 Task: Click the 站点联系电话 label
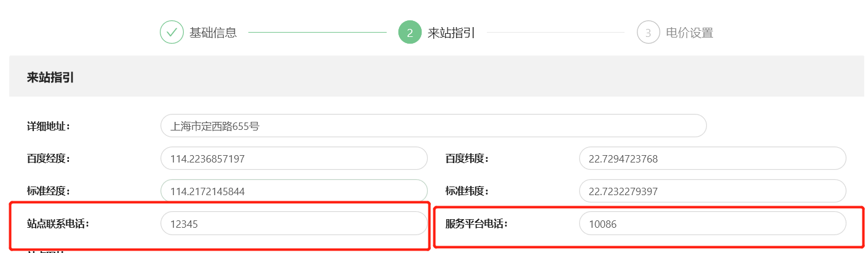pyautogui.click(x=58, y=223)
